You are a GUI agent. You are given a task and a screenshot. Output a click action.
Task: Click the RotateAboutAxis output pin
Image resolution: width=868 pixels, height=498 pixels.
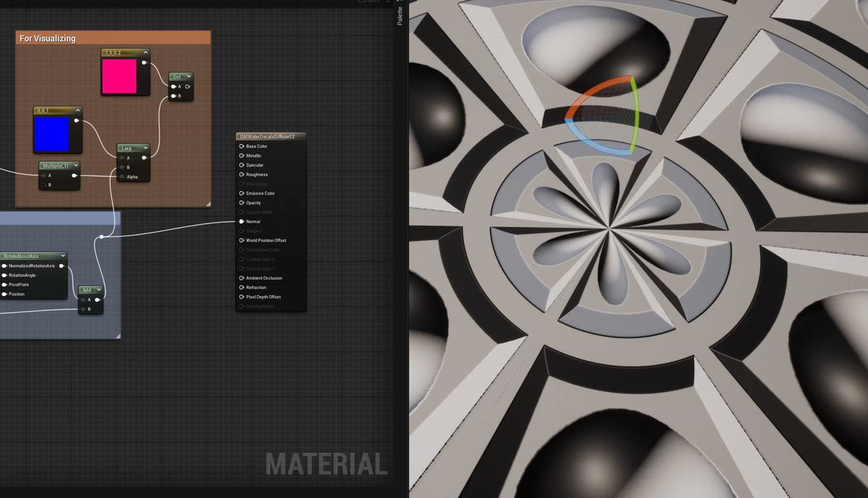tap(61, 266)
